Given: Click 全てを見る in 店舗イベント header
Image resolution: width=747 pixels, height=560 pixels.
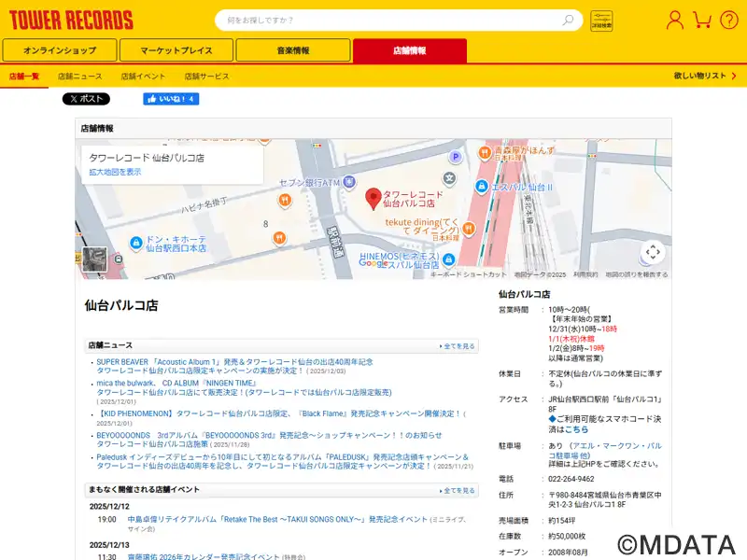Looking at the screenshot, I should [458, 491].
